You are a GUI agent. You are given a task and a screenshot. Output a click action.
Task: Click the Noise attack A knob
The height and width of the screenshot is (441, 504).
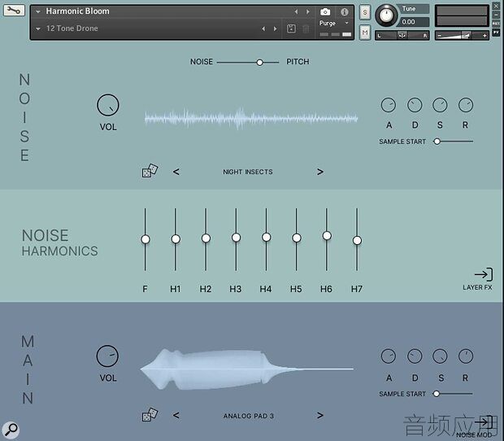pyautogui.click(x=389, y=105)
